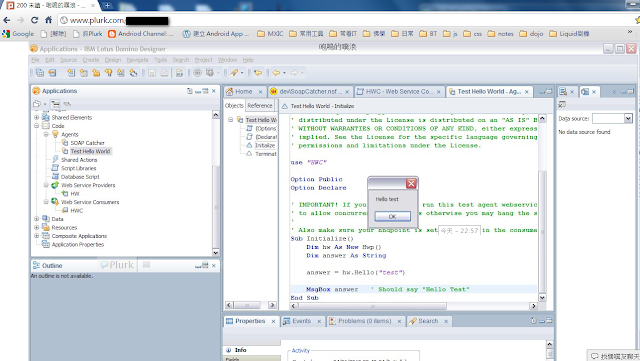
Task: Select the Test Hello World agent in the tree
Action: pyautogui.click(x=90, y=152)
